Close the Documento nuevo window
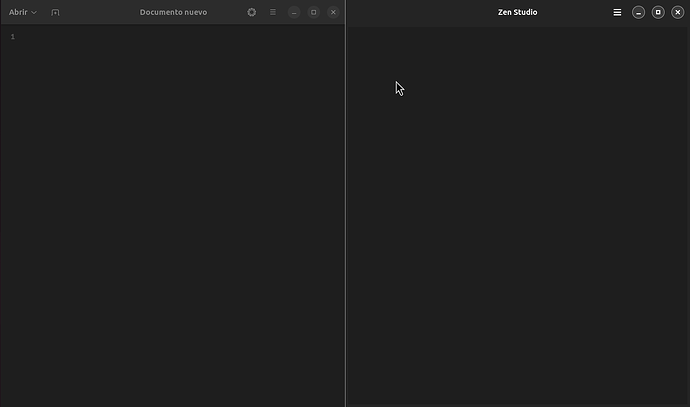The width and height of the screenshot is (690, 407). (333, 12)
